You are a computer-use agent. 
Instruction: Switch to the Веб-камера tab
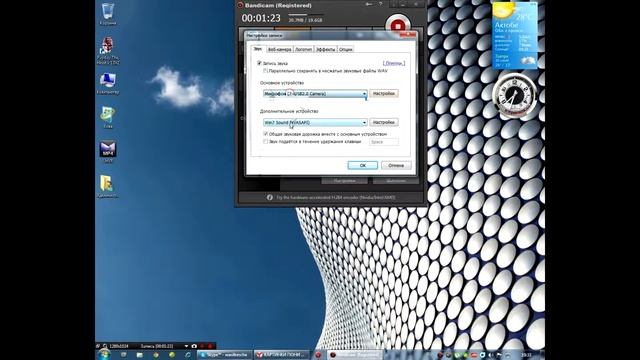[x=279, y=49]
